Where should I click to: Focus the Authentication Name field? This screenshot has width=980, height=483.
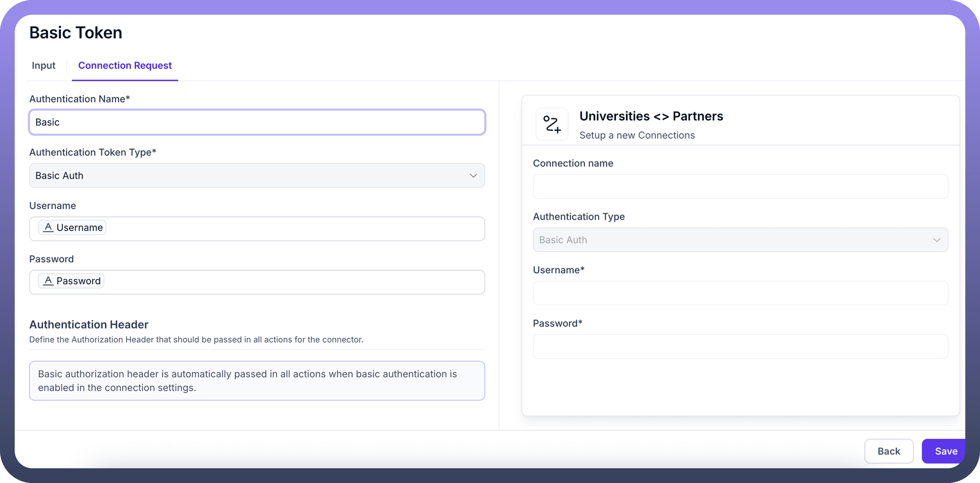point(257,122)
